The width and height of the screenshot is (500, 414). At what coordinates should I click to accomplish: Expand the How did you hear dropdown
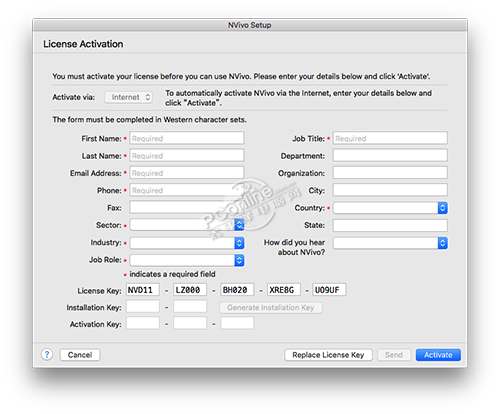point(390,243)
